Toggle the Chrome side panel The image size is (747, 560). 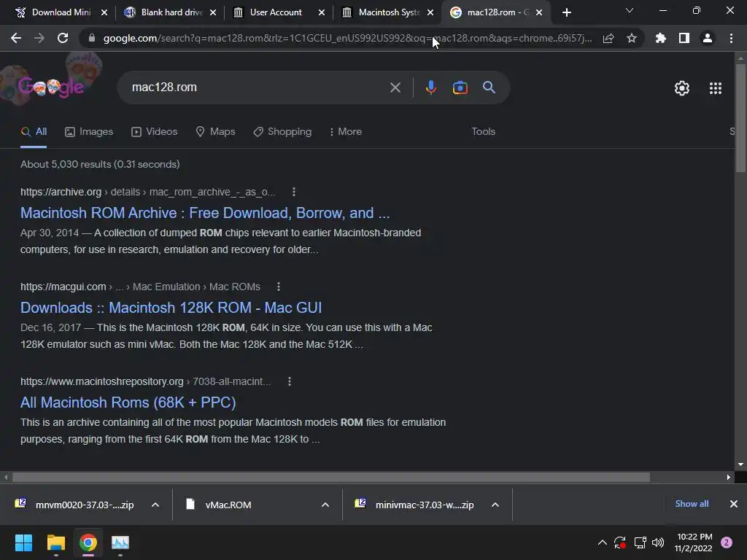684,38
